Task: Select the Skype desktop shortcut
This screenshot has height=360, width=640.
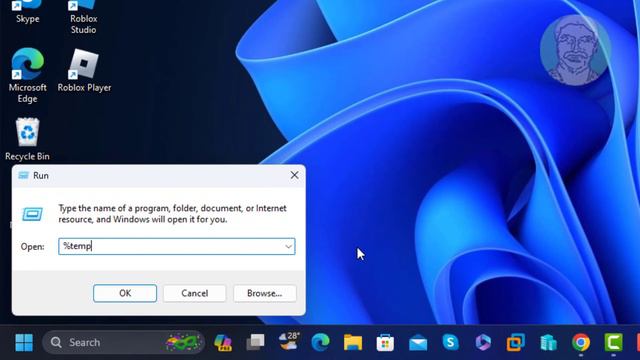Action: (27, 11)
